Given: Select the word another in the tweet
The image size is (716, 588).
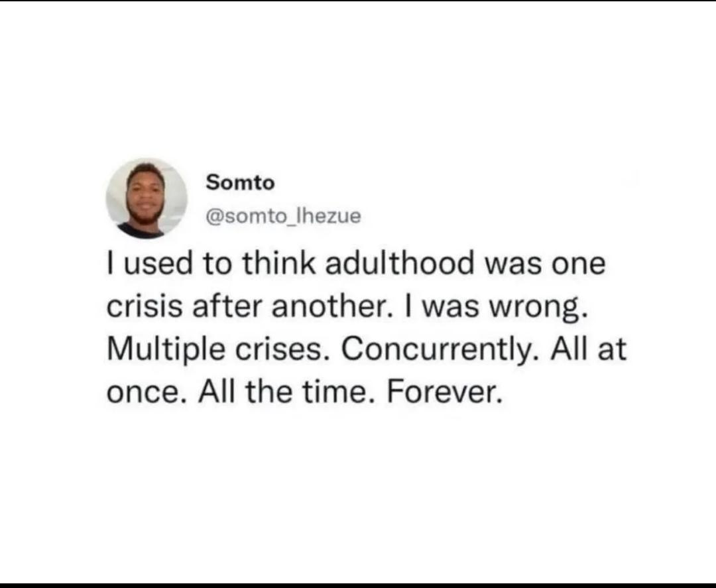Looking at the screenshot, I should [x=328, y=306].
